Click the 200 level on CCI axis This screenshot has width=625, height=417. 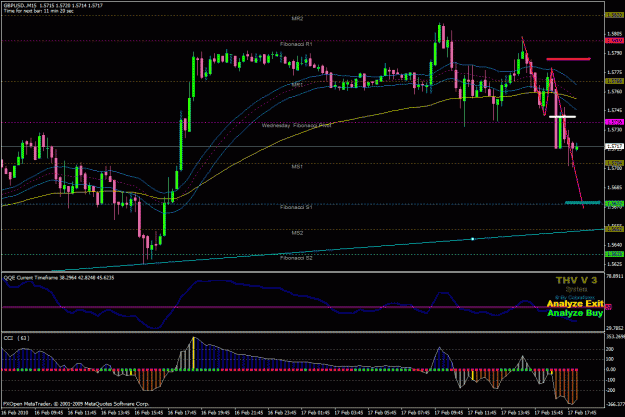click(610, 349)
